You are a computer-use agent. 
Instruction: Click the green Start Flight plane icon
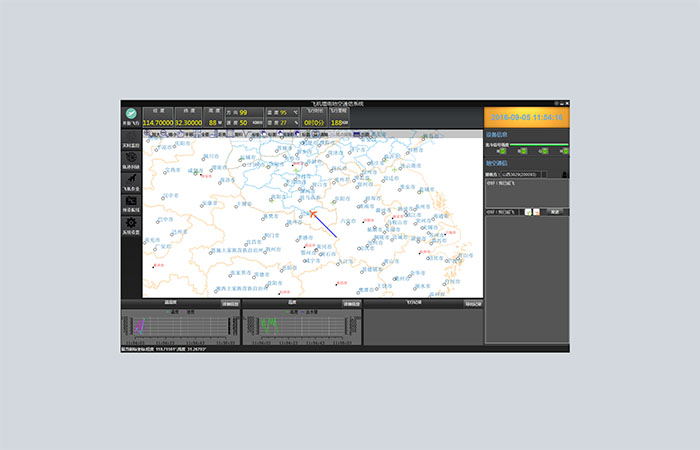coord(131,113)
